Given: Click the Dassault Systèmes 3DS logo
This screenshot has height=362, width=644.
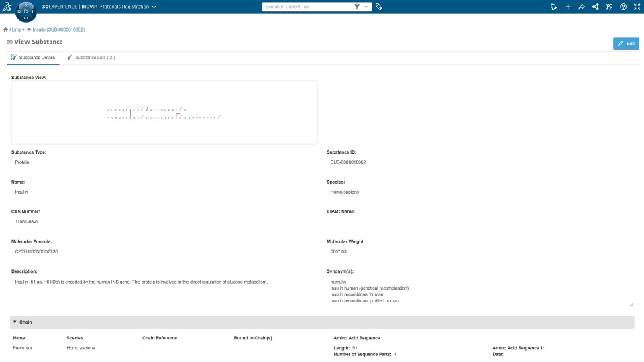Looking at the screenshot, I should (7, 7).
